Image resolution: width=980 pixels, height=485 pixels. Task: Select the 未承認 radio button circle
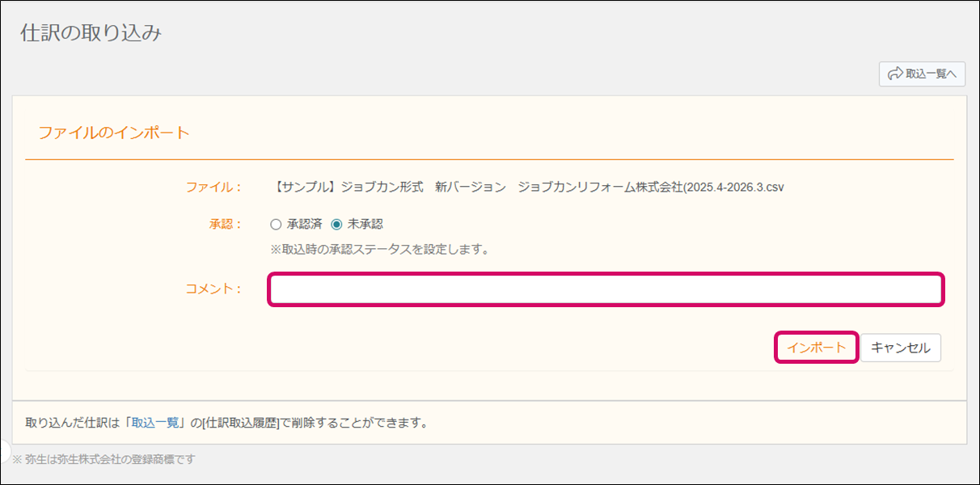pyautogui.click(x=336, y=225)
